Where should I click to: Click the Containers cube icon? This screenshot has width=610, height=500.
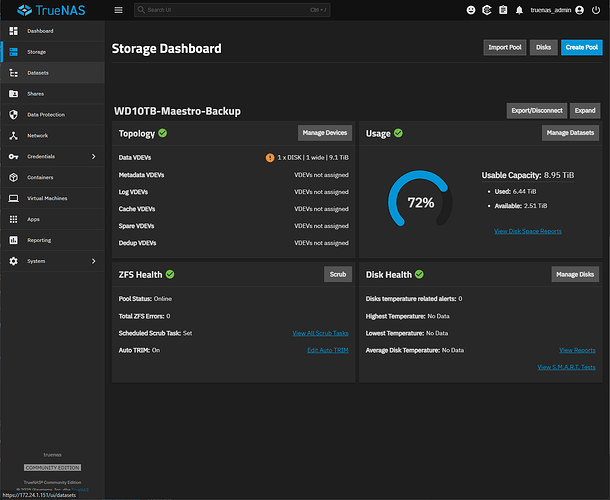coord(14,177)
